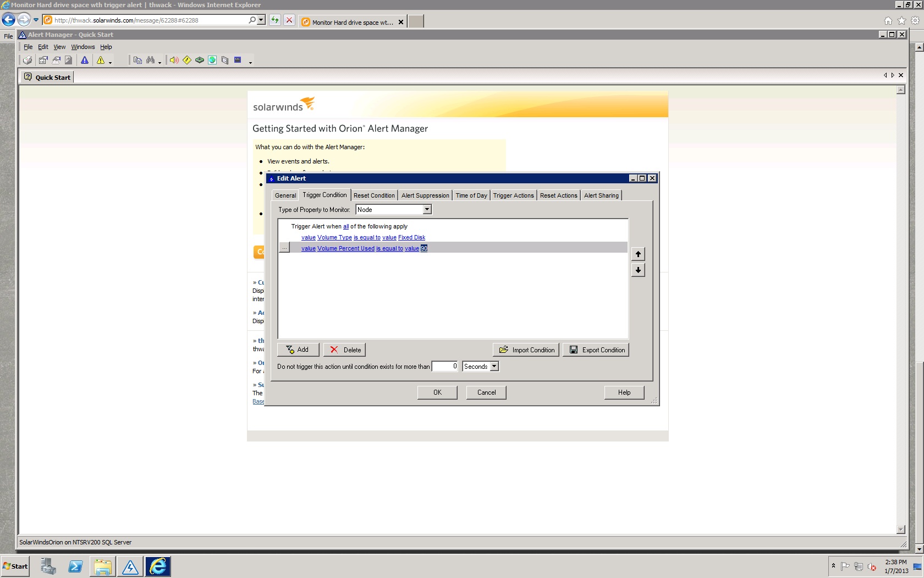
Task: Click the yellow warning triangle toolbar icon
Action: point(101,60)
